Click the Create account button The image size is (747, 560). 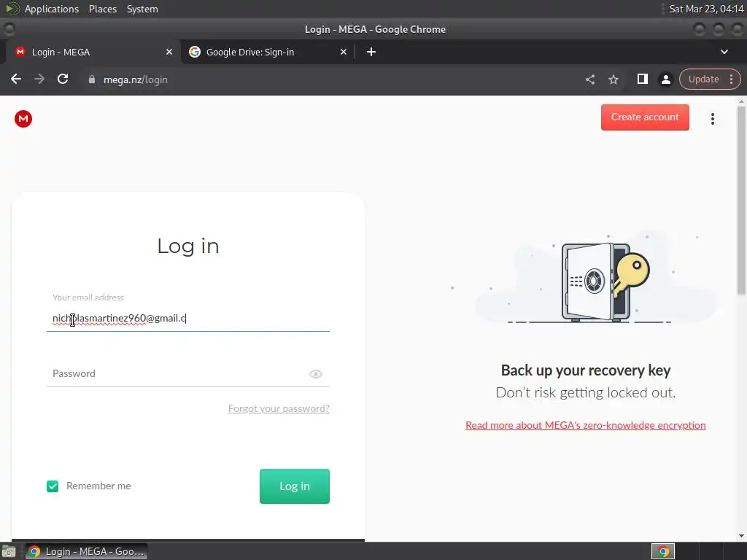coord(645,117)
